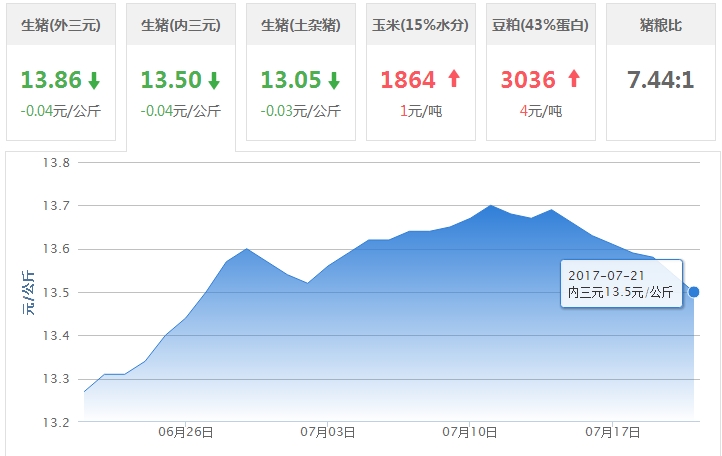Switch to the 生猪(外三元) tab header
722x456 pixels.
pos(61,24)
